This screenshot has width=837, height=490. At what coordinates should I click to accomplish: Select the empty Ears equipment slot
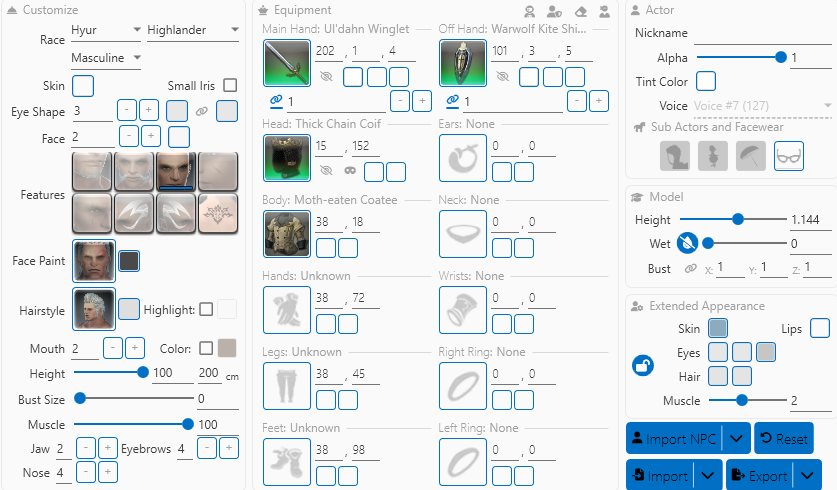click(x=463, y=158)
